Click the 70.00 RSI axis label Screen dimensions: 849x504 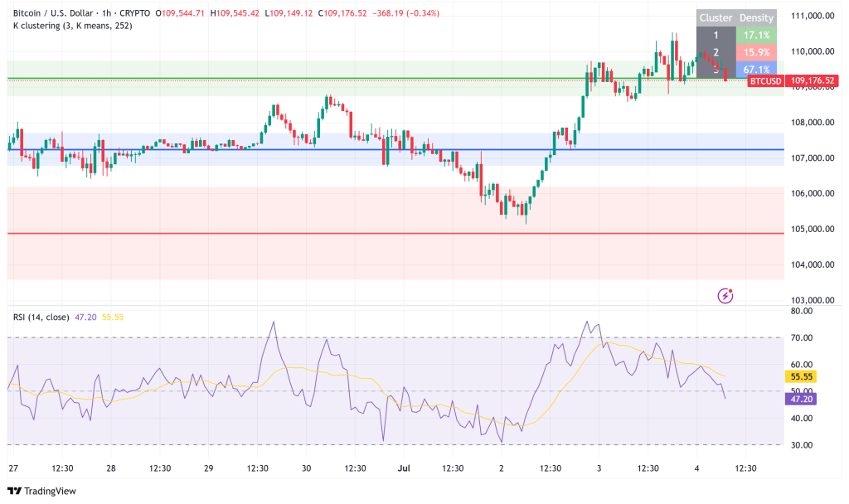(x=802, y=338)
